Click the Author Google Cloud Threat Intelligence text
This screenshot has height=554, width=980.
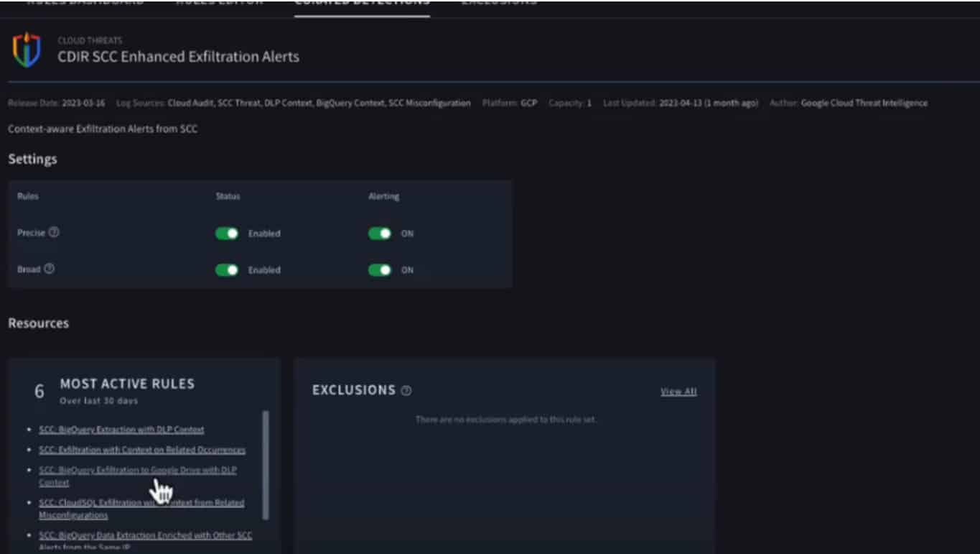pyautogui.click(x=864, y=103)
